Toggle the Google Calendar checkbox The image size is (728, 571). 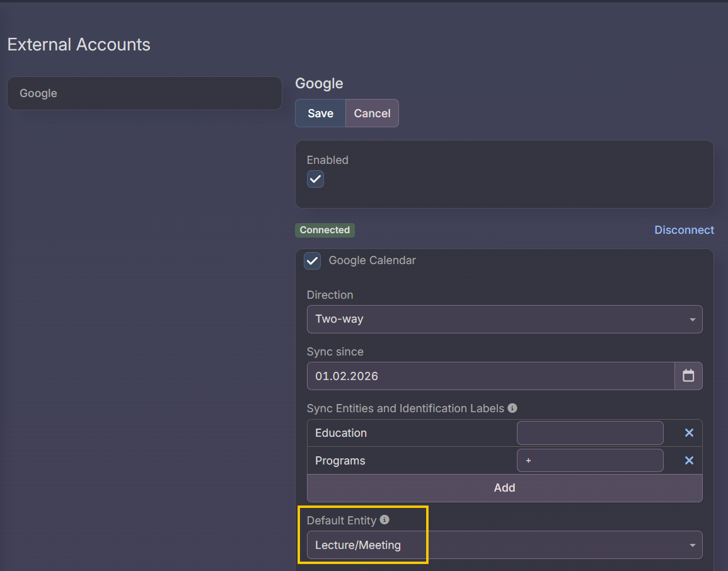pyautogui.click(x=313, y=260)
